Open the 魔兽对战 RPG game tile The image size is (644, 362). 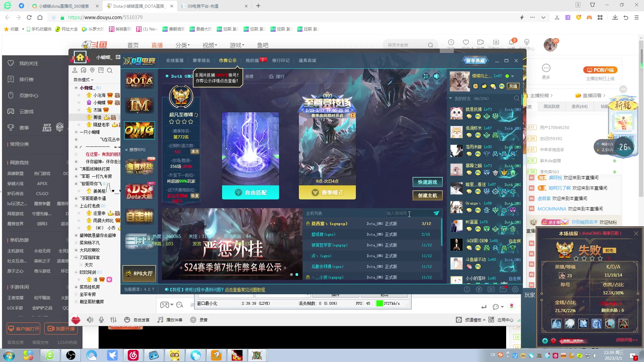(140, 166)
